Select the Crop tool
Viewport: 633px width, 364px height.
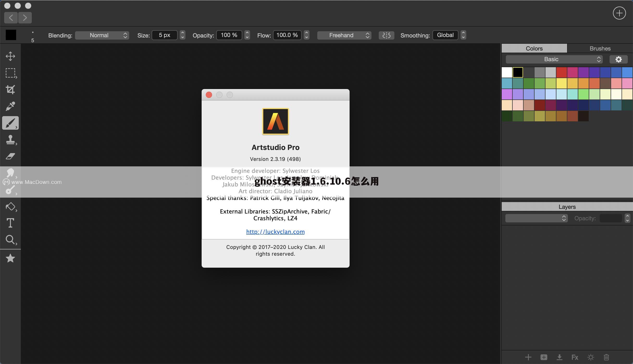pos(10,90)
